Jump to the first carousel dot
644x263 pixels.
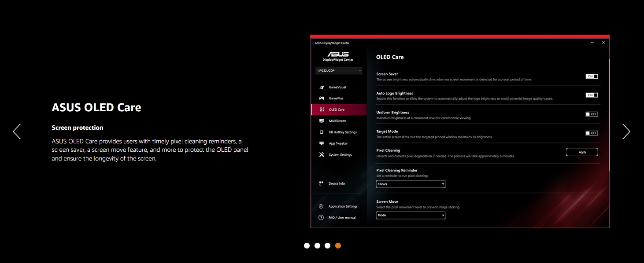pos(307,245)
